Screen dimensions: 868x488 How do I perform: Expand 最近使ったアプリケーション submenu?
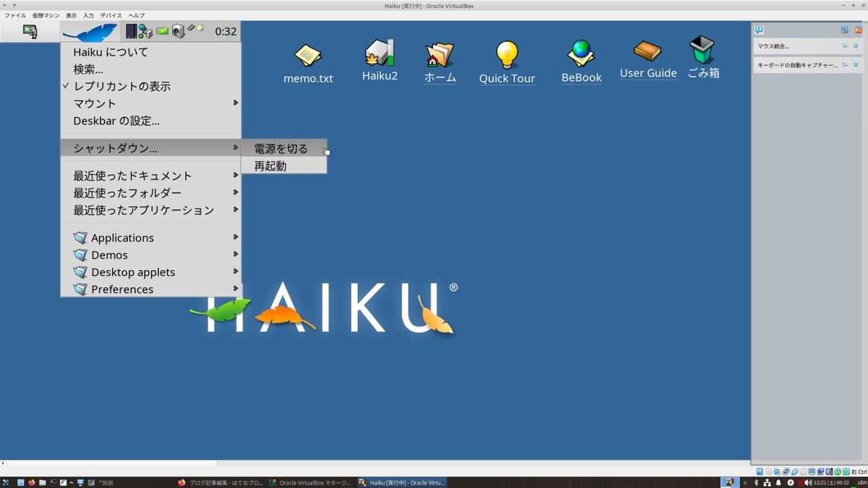point(150,210)
